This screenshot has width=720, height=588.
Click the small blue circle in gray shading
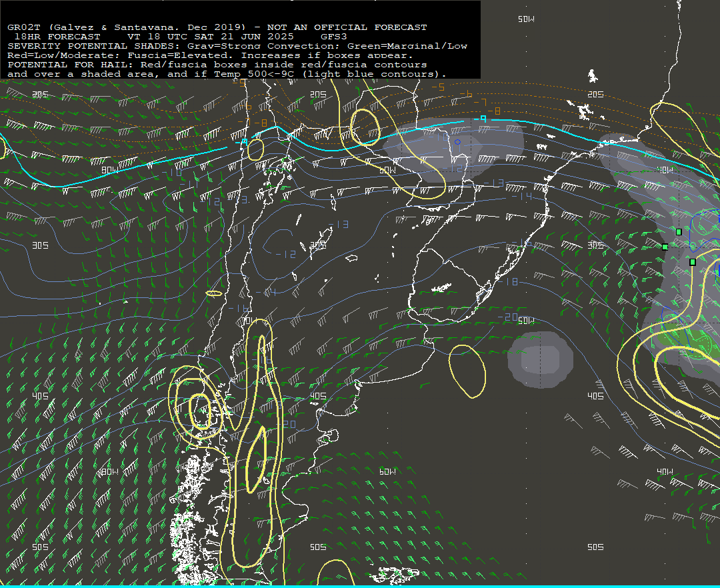(x=457, y=142)
